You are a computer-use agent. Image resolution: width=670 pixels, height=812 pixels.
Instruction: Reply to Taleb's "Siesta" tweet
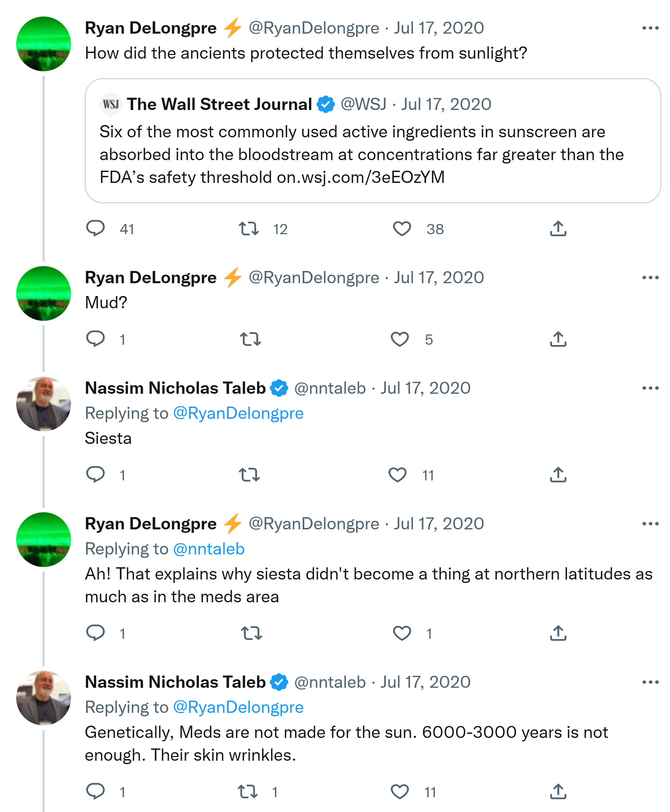point(95,474)
